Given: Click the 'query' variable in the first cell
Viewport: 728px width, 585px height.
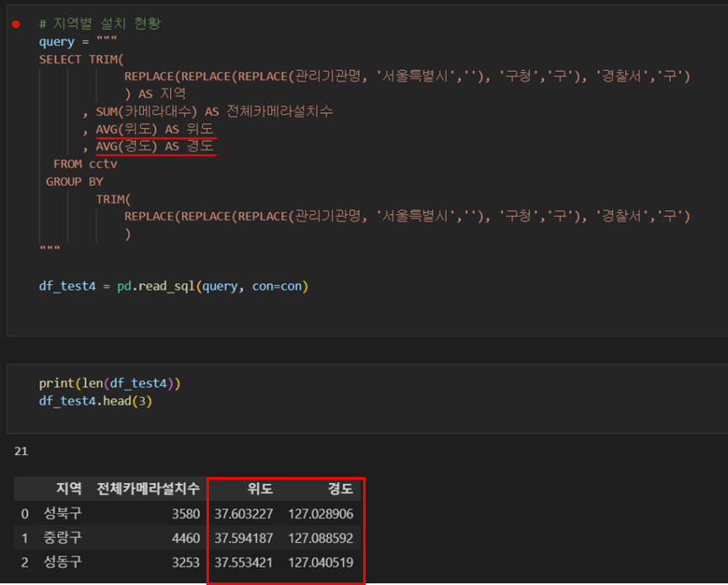Looking at the screenshot, I should coord(56,42).
